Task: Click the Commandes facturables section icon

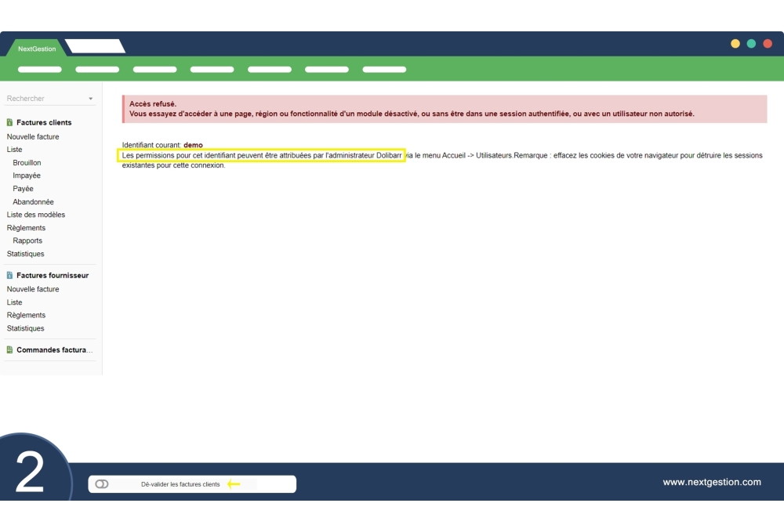Action: pyautogui.click(x=8, y=349)
